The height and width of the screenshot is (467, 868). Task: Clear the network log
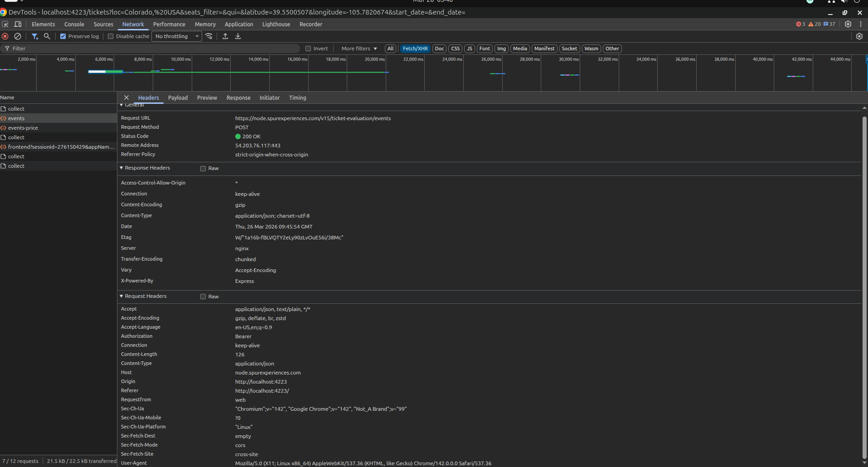click(18, 36)
